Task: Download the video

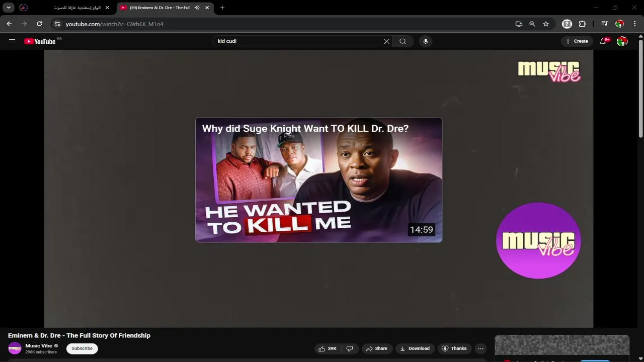Action: [415, 348]
